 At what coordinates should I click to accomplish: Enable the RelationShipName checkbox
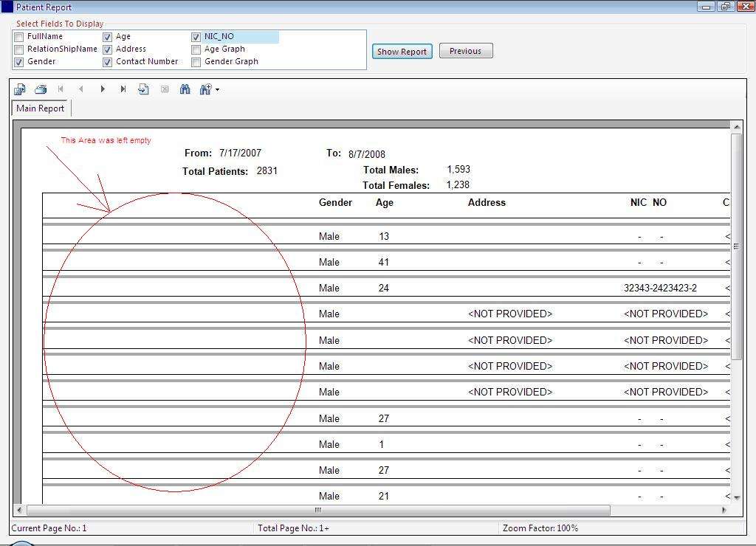point(18,49)
